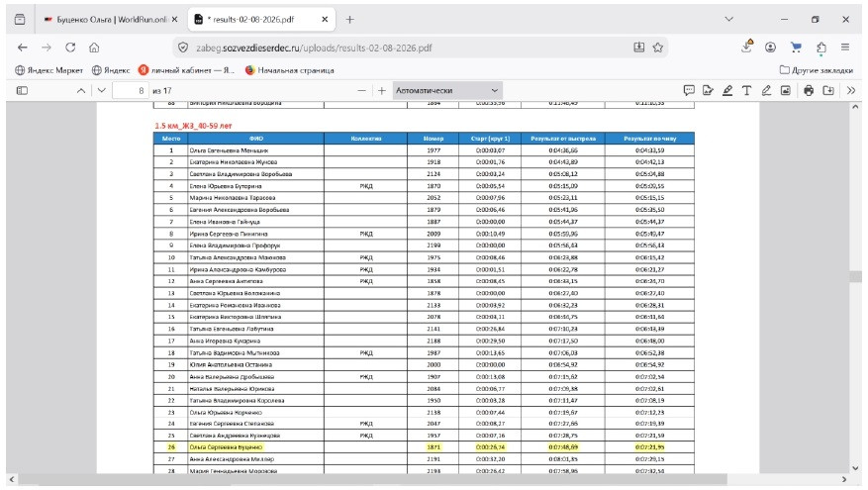Viewport: 868px width, 490px height.
Task: Open Яндекс Маркет bookmark
Action: pos(48,70)
